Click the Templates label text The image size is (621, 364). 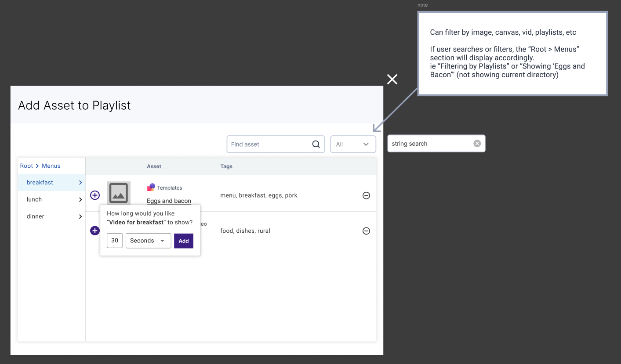pos(170,188)
